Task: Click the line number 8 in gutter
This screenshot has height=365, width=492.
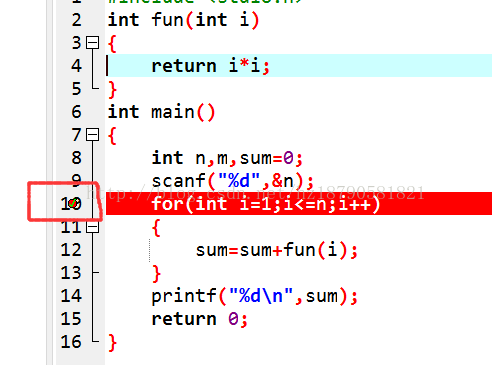Action: point(76,158)
